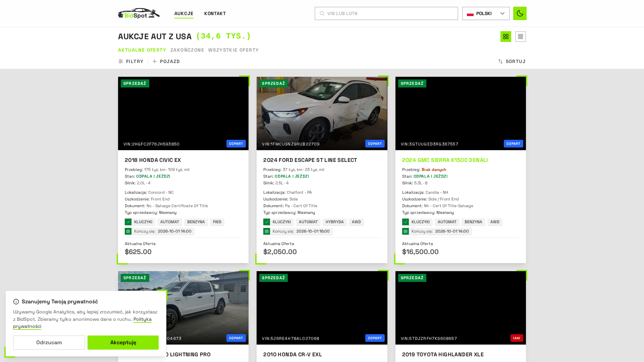
Task: Open the 2019 Toyota Highlander XLE title
Action: [x=443, y=354]
